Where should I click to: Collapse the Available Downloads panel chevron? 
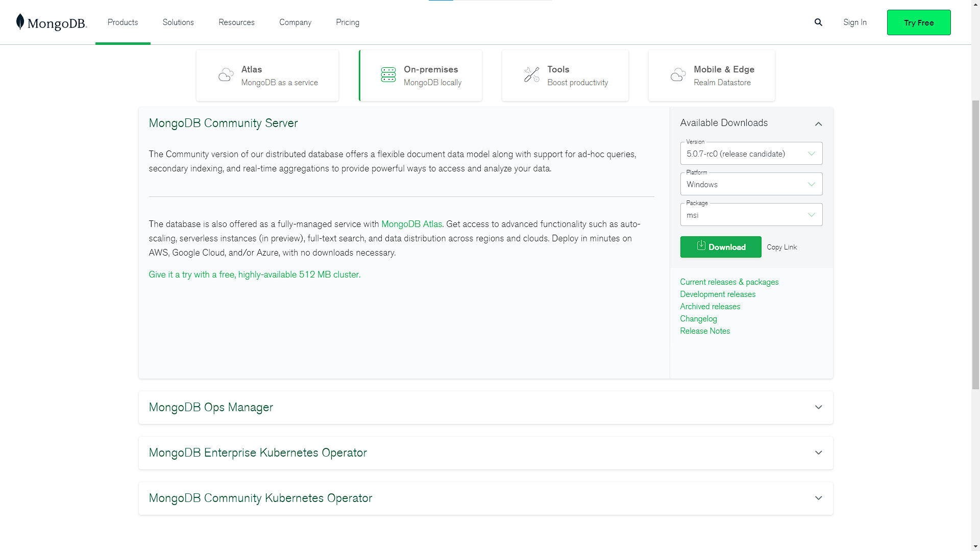pos(818,124)
